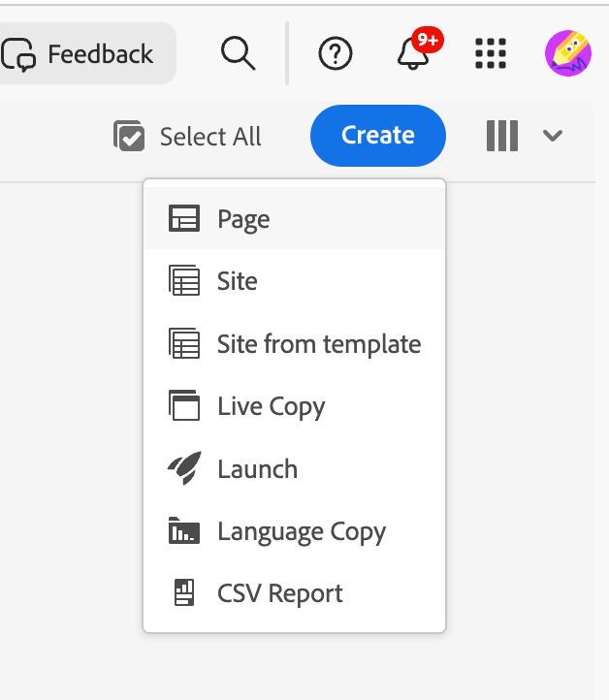Toggle the Select All checkbox icon
This screenshot has width=609, height=700.
(129, 136)
